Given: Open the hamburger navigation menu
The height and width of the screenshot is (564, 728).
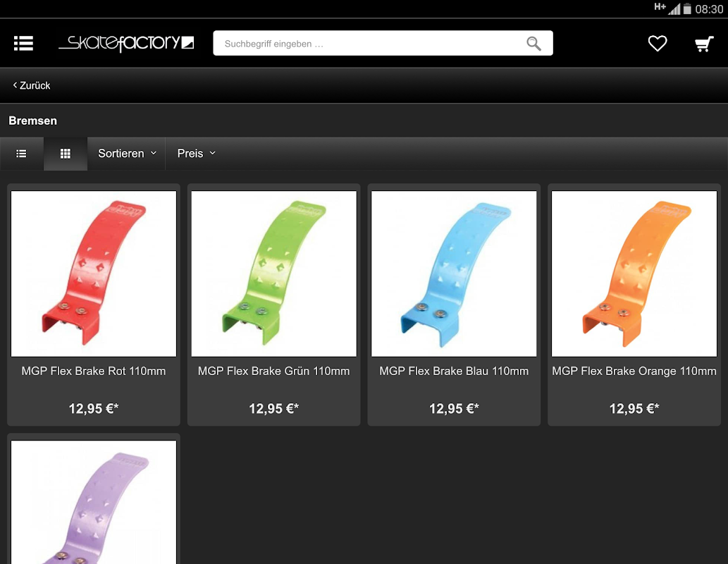Looking at the screenshot, I should [23, 43].
